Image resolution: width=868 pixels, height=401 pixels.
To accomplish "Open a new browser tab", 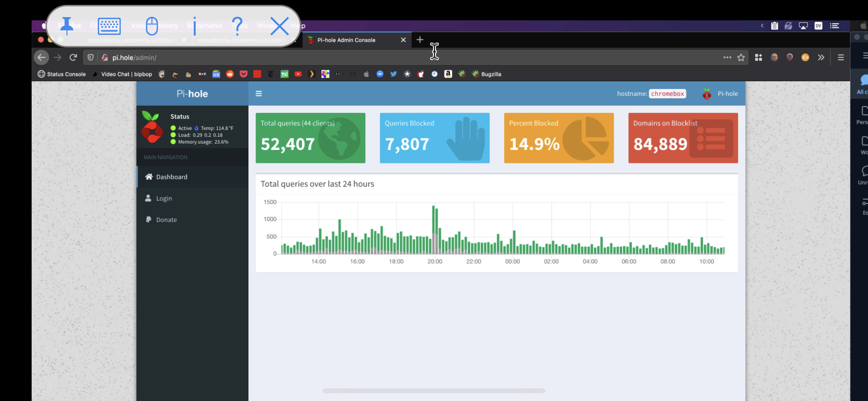I will pos(420,39).
